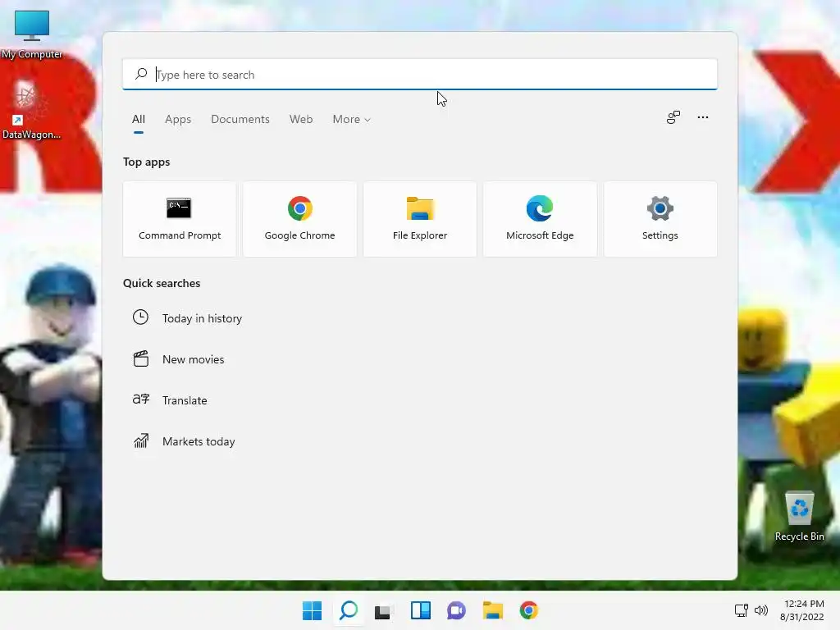This screenshot has width=840, height=630.
Task: Open the clock and date in taskbar
Action: pos(802,610)
